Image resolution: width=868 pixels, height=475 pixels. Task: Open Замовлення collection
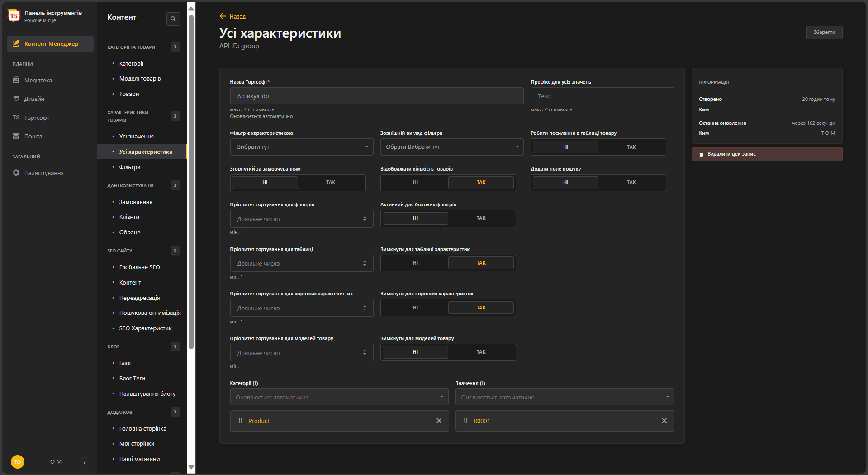tap(136, 202)
